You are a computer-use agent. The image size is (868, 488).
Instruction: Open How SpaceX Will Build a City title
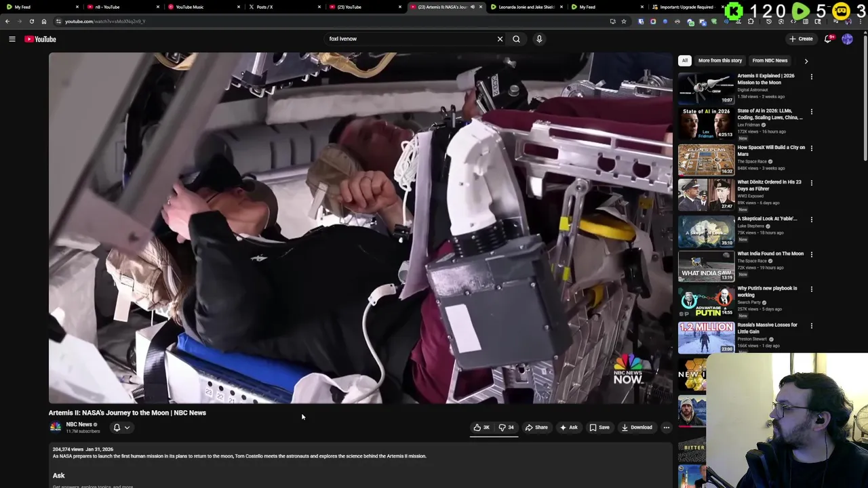click(x=771, y=150)
